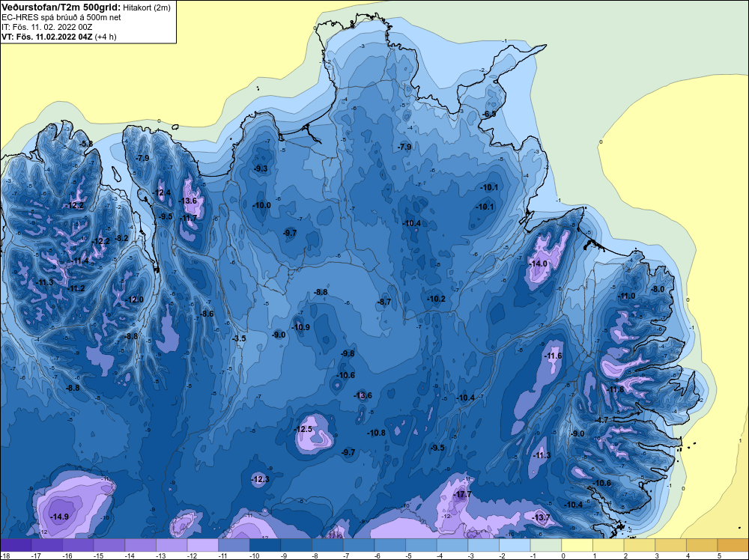Pick the orange legend swatch right of 5
749x560 pixels.
tap(733, 545)
